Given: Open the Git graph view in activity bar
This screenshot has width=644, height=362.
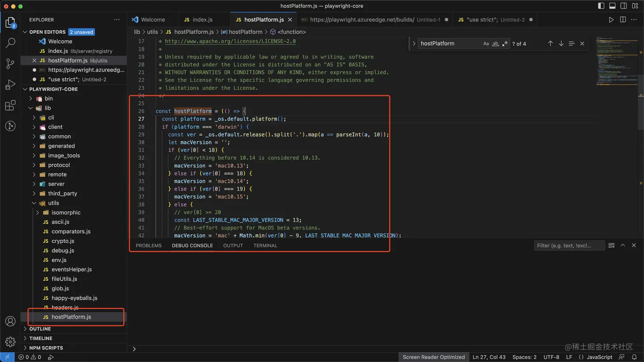Looking at the screenshot, I should (10, 126).
